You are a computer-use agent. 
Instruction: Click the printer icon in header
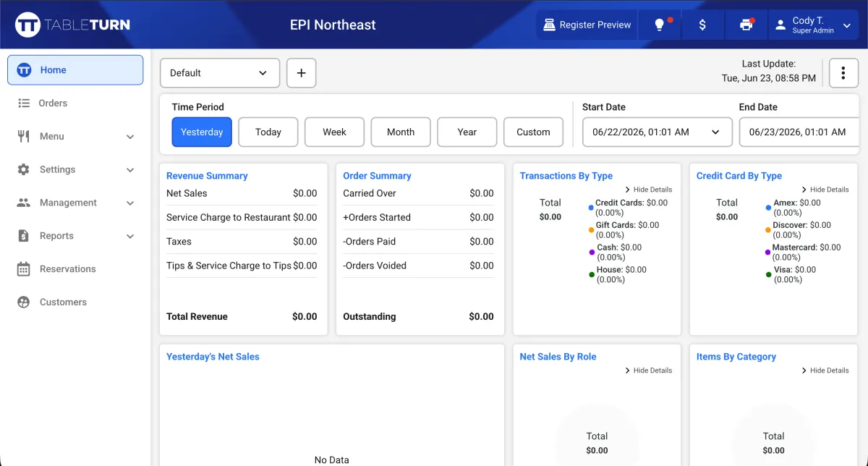[746, 25]
